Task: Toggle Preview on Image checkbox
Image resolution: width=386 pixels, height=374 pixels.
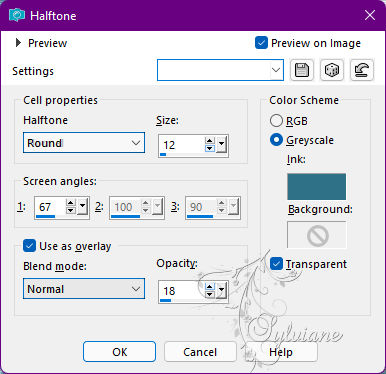Action: 261,43
